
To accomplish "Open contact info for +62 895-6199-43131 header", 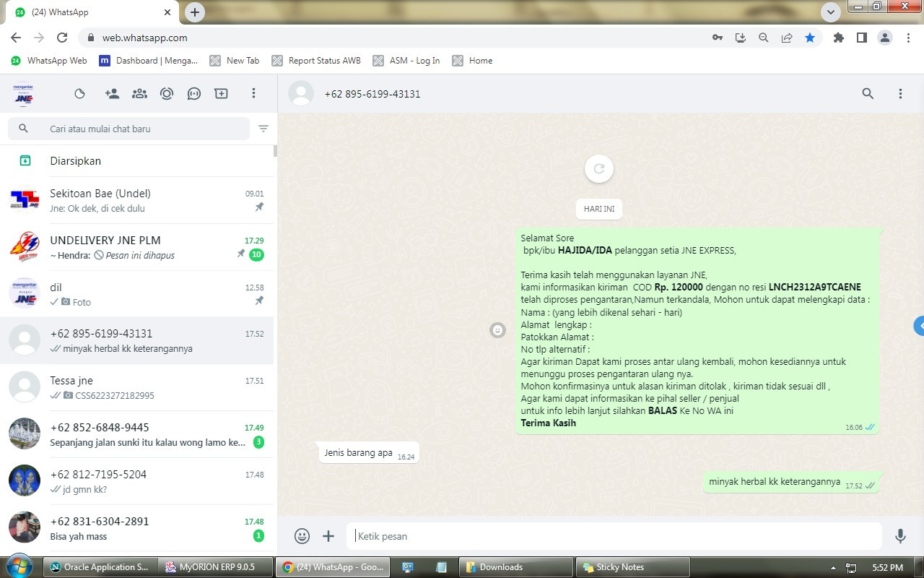I will tap(372, 94).
